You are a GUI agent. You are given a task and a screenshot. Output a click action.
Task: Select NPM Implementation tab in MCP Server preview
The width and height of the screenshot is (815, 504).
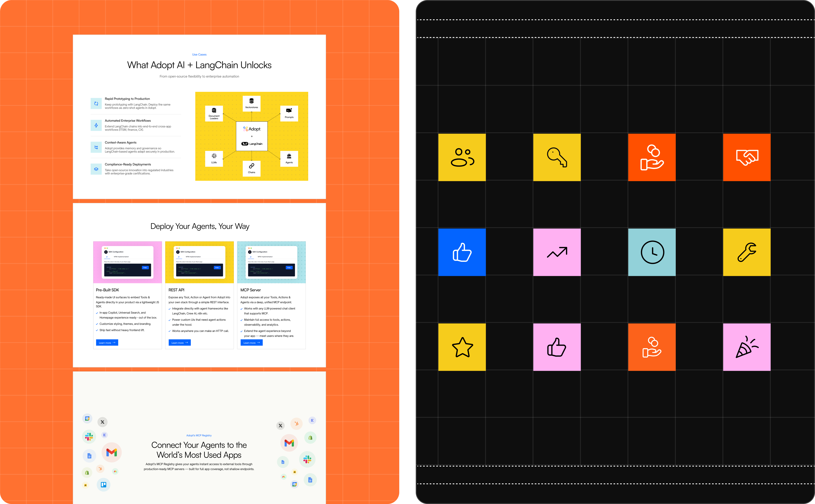265,257
